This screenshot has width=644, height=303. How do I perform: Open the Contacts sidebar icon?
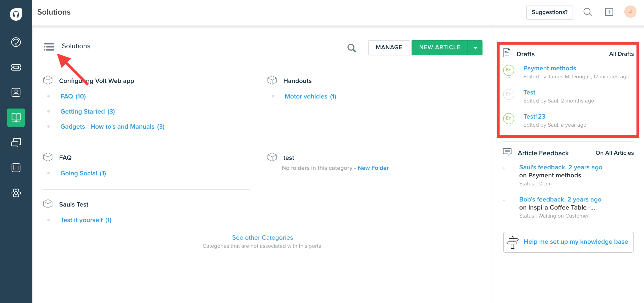(16, 92)
